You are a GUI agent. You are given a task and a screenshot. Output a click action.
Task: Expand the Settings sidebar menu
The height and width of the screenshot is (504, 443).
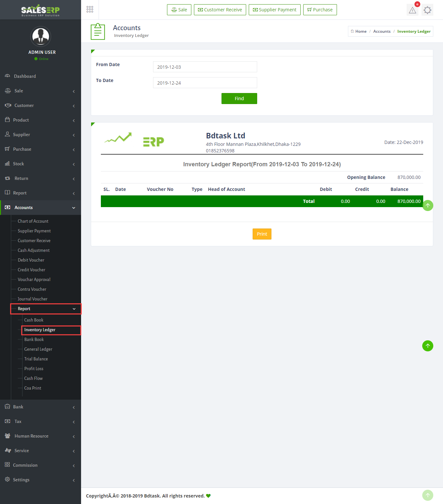[41, 480]
